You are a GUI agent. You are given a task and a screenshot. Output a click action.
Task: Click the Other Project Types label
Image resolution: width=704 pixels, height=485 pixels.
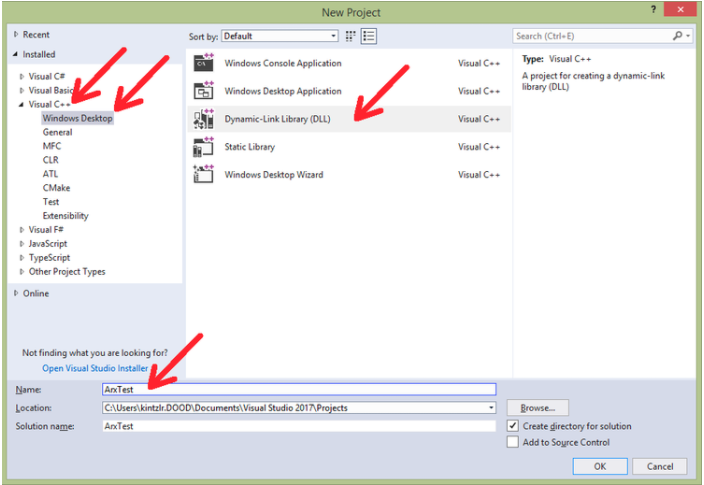[67, 271]
